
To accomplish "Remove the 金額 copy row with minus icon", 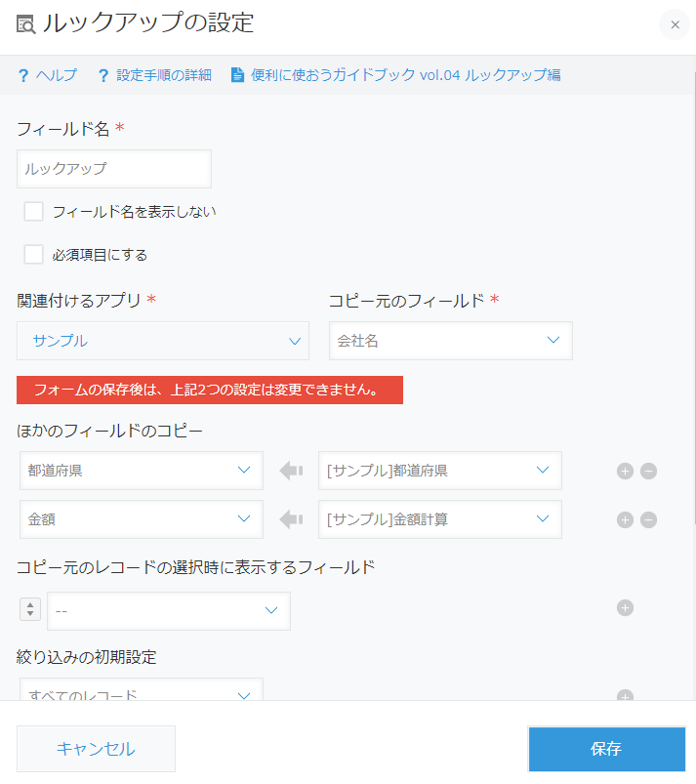I will point(649,518).
